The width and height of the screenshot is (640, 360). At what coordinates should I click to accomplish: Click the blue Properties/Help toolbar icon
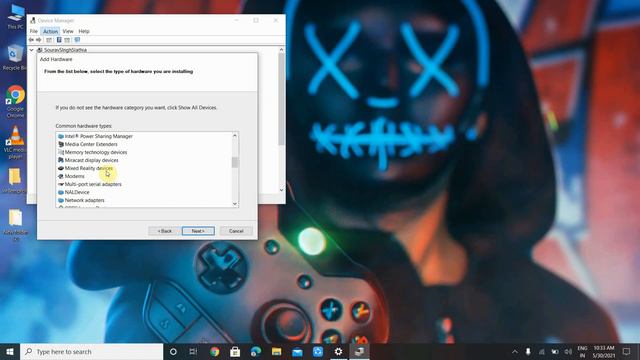point(59,40)
